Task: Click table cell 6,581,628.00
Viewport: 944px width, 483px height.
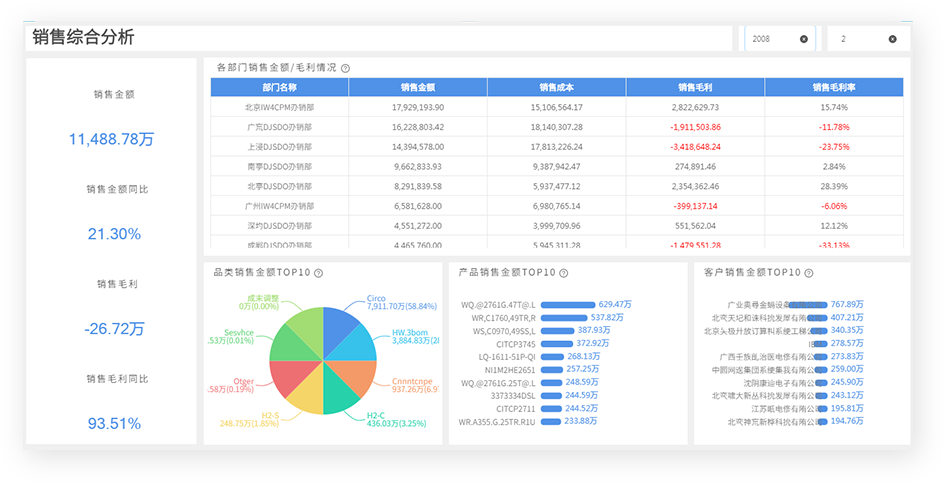Action: click(418, 206)
